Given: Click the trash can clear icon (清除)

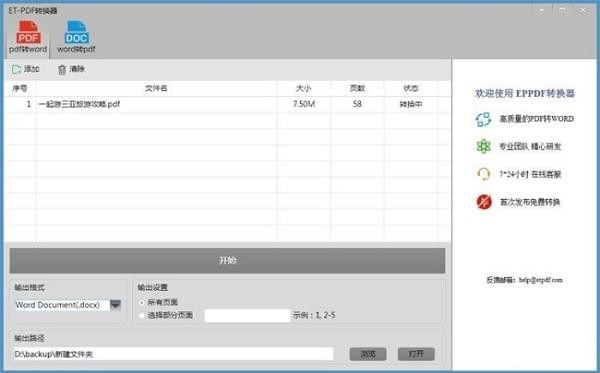Looking at the screenshot, I should [62, 70].
